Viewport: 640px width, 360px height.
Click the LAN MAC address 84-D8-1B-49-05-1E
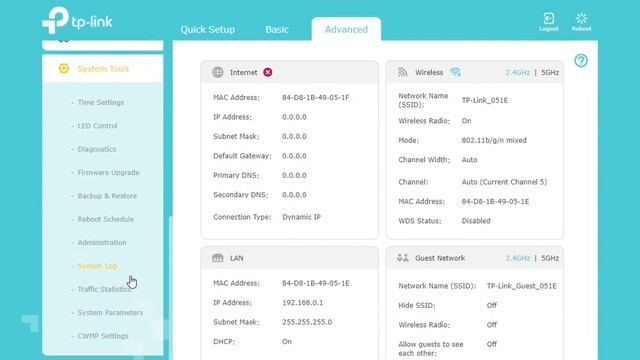(x=316, y=283)
